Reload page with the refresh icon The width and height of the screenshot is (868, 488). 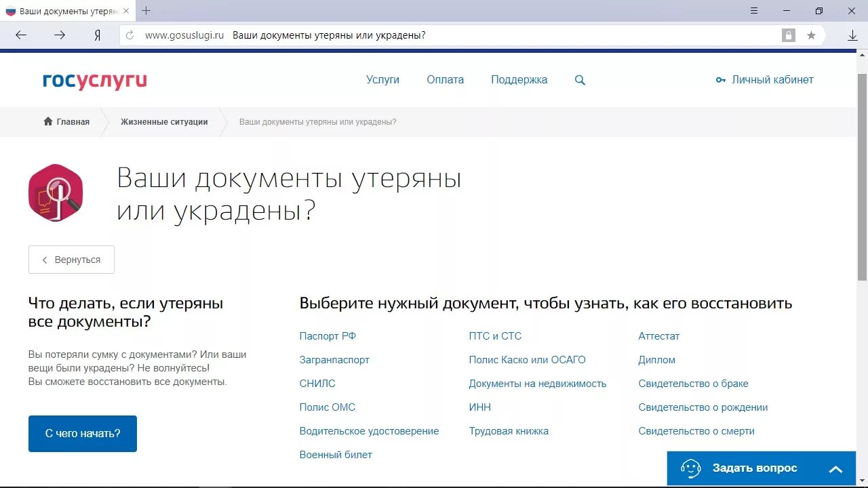(x=130, y=35)
